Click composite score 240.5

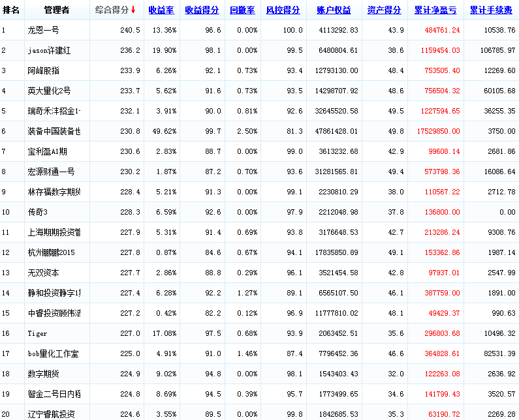[x=130, y=30]
